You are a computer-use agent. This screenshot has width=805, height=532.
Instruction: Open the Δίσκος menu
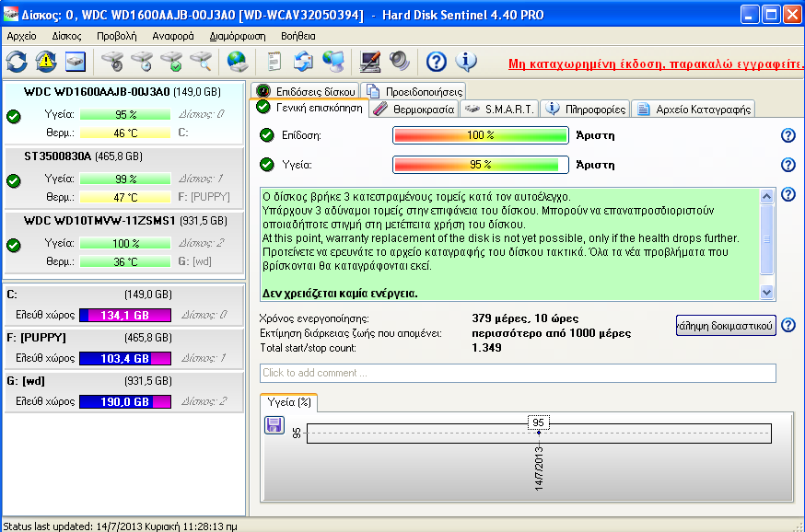coord(66,36)
